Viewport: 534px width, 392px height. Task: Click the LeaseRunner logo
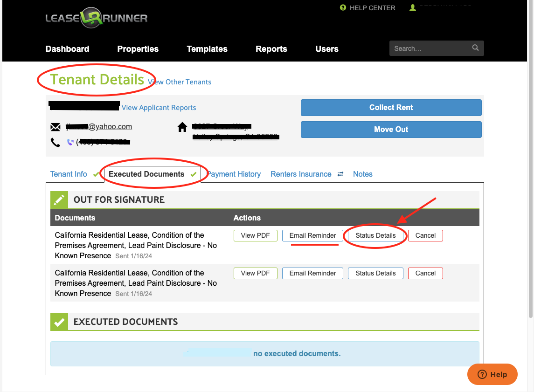pyautogui.click(x=96, y=19)
